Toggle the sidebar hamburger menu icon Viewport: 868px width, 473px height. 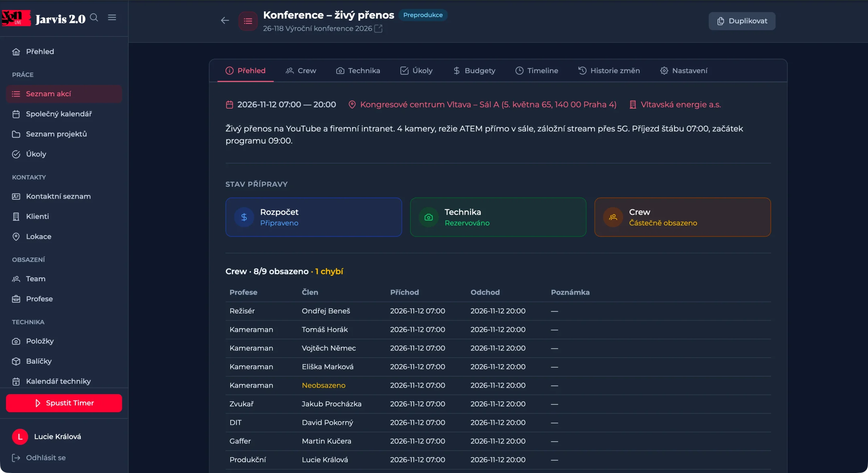(112, 17)
